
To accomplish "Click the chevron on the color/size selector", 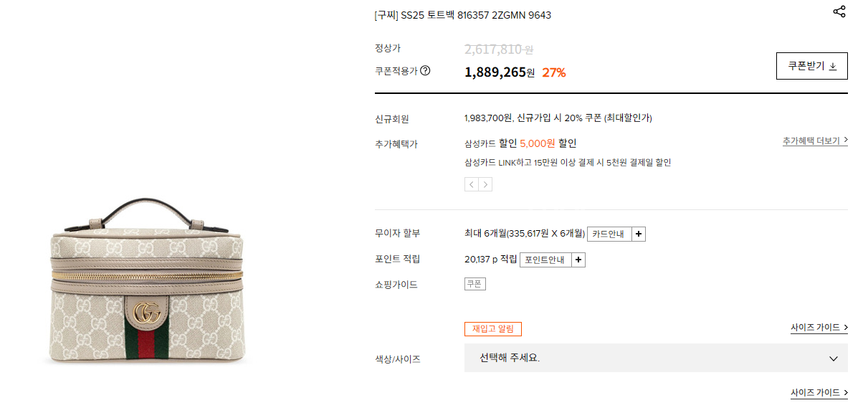I will point(834,359).
